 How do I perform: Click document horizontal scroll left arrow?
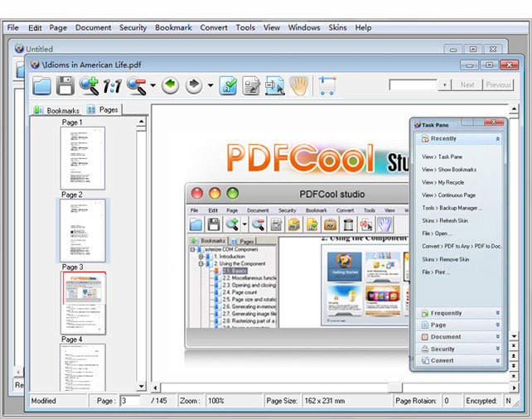pos(156,388)
